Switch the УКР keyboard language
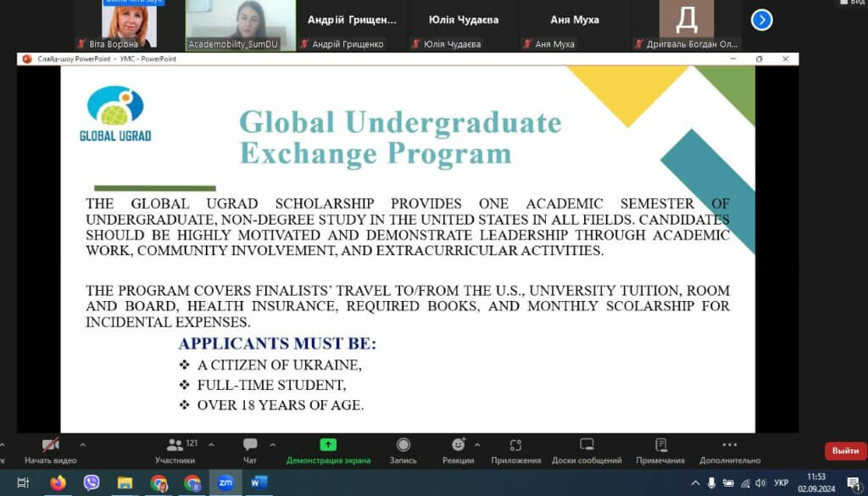868x496 pixels. coord(781,483)
